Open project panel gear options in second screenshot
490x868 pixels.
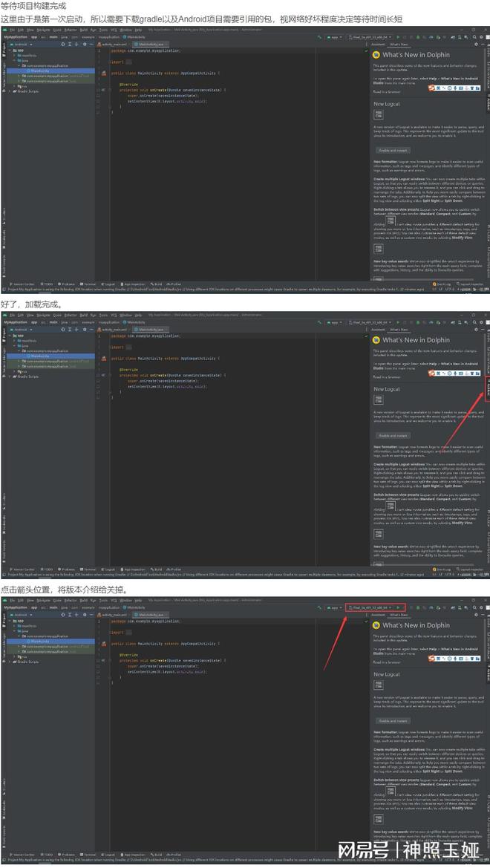coord(84,329)
